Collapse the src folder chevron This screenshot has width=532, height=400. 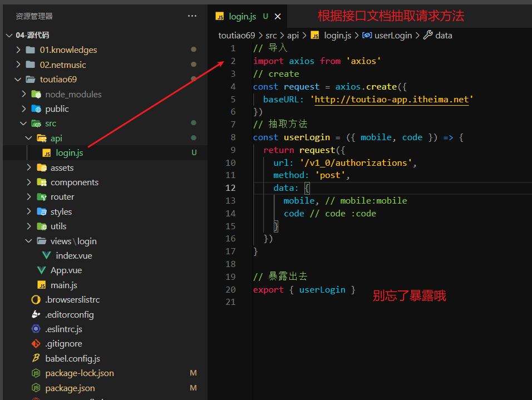pyautogui.click(x=23, y=124)
